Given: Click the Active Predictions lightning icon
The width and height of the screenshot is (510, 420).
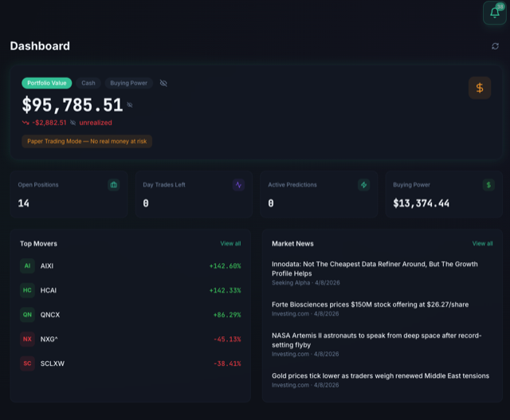Looking at the screenshot, I should [x=363, y=185].
